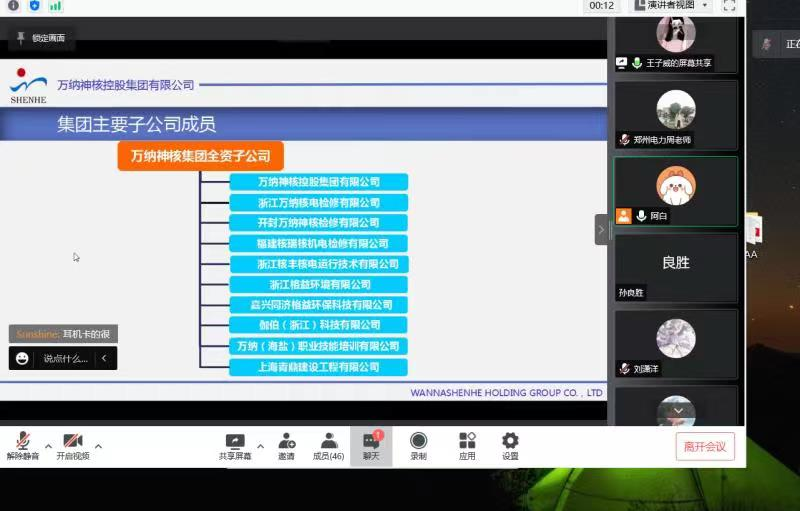The image size is (800, 511).
Task: Click the Sunshine: 耳机卡的很 chat message
Action: (63, 334)
